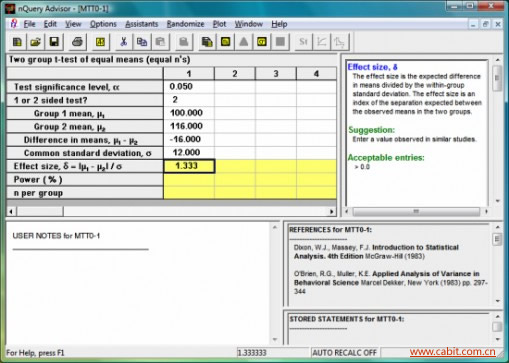Click the gray square toolbar icon
This screenshot has height=363, width=509.
coord(280,42)
